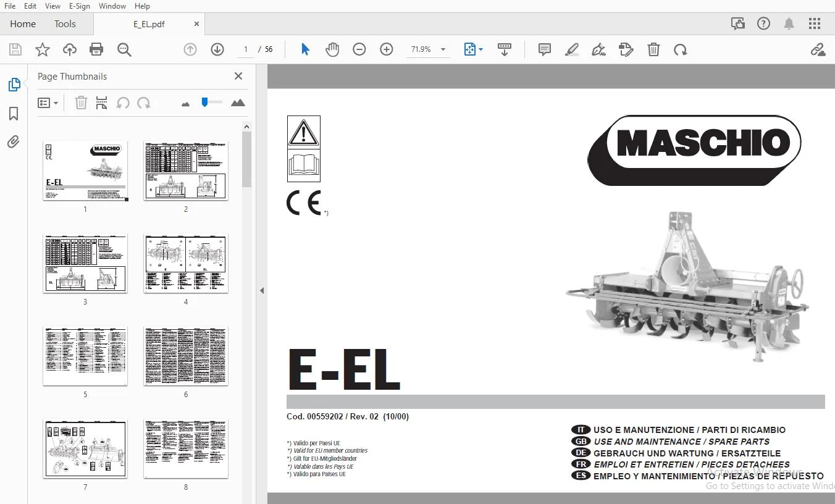Screen dimensions: 835x504
Task: Click the Save file icon
Action: (15, 50)
